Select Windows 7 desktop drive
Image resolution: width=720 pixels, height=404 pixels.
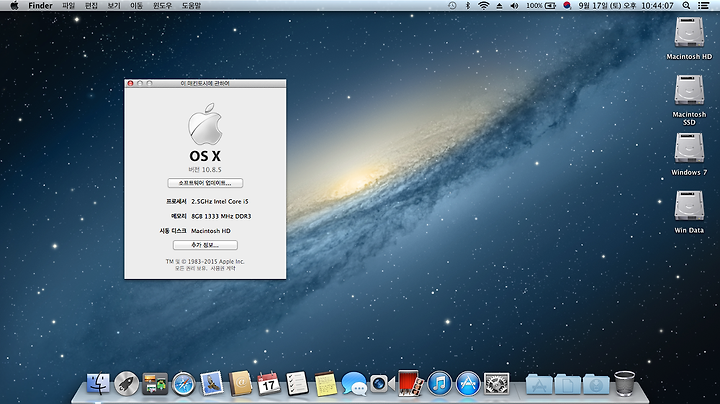(x=689, y=154)
